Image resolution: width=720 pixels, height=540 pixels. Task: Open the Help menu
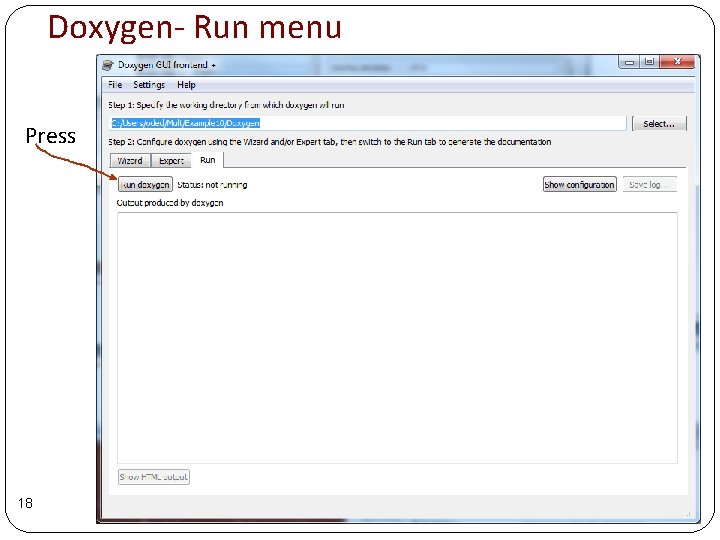(x=186, y=85)
